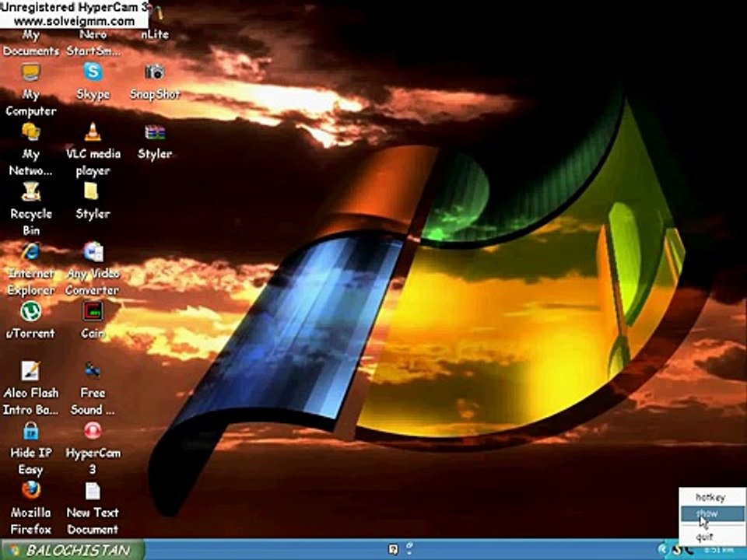Expand the hidden tray icons arrow
747x560 pixels.
[662, 550]
